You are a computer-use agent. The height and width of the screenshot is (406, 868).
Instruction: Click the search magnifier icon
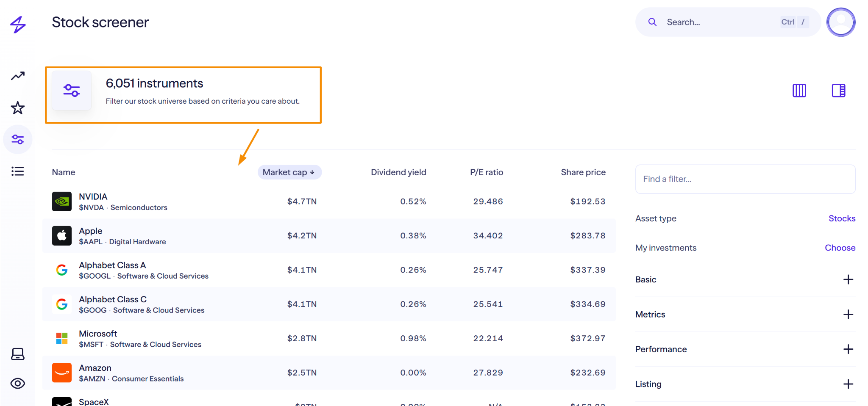pyautogui.click(x=653, y=22)
